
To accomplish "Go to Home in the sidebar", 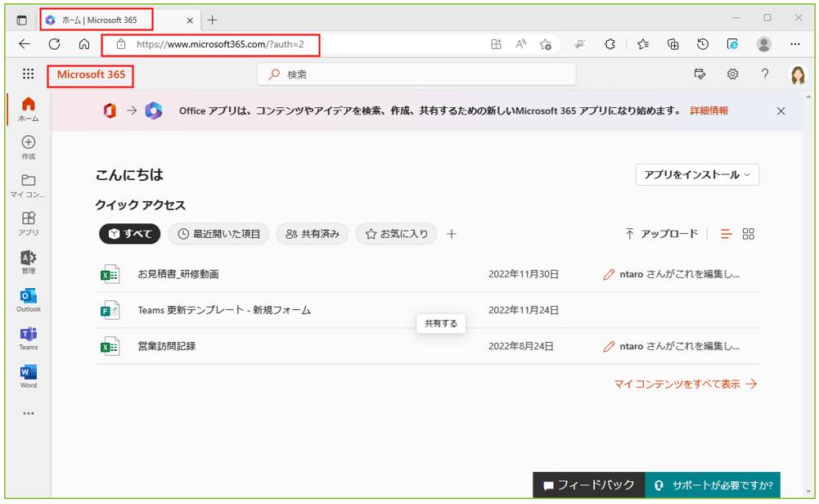I will (28, 110).
